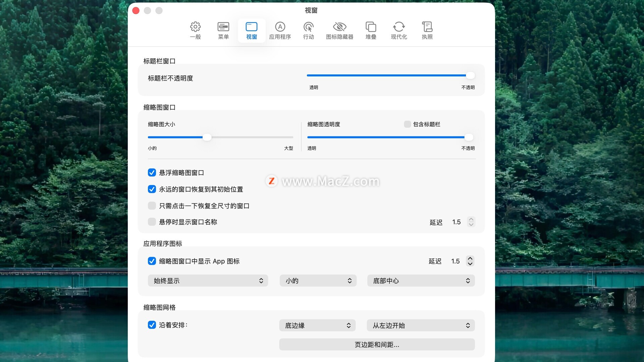Click the 缩略图大小 slider knob
This screenshot has height=362, width=644.
207,137
